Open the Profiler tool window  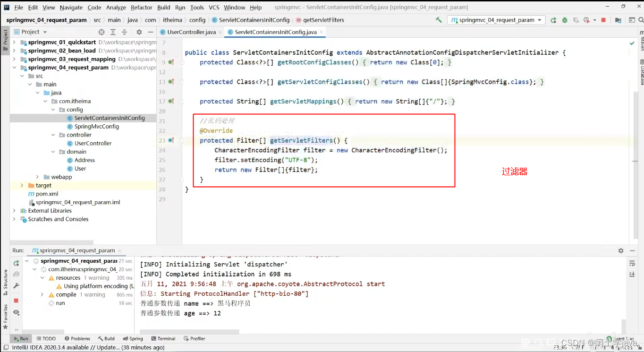pos(194,338)
